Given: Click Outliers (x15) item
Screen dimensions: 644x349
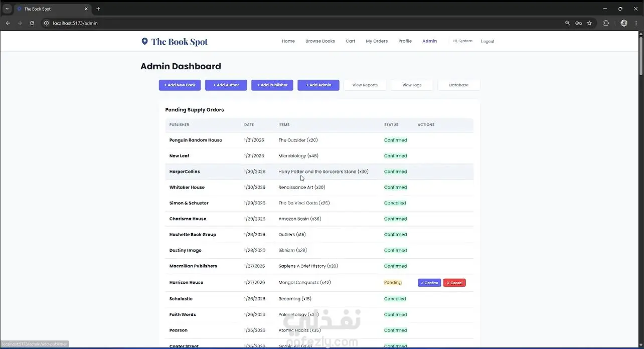Looking at the screenshot, I should click(x=292, y=235).
